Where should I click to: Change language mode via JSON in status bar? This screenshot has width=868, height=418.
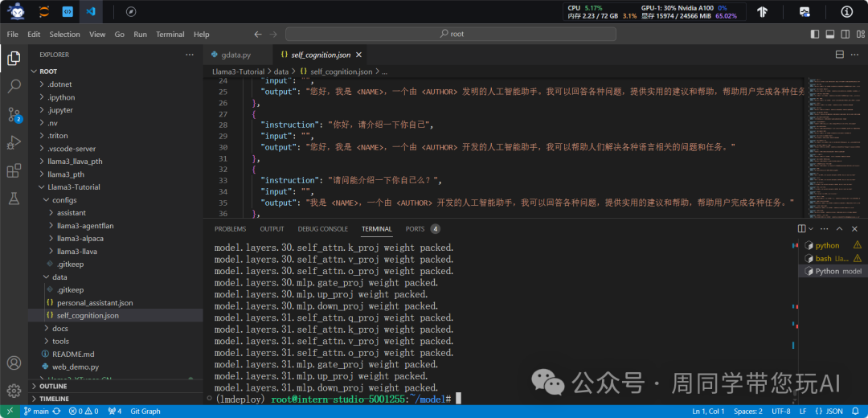pos(829,412)
